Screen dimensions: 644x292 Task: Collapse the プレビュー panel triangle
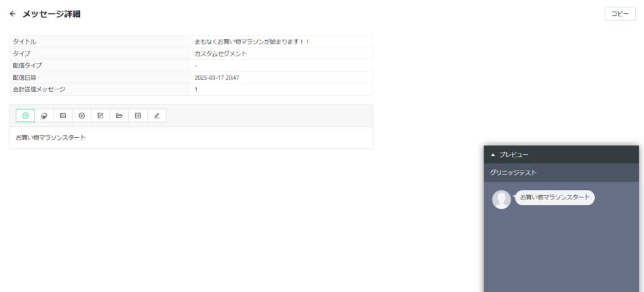(x=493, y=155)
